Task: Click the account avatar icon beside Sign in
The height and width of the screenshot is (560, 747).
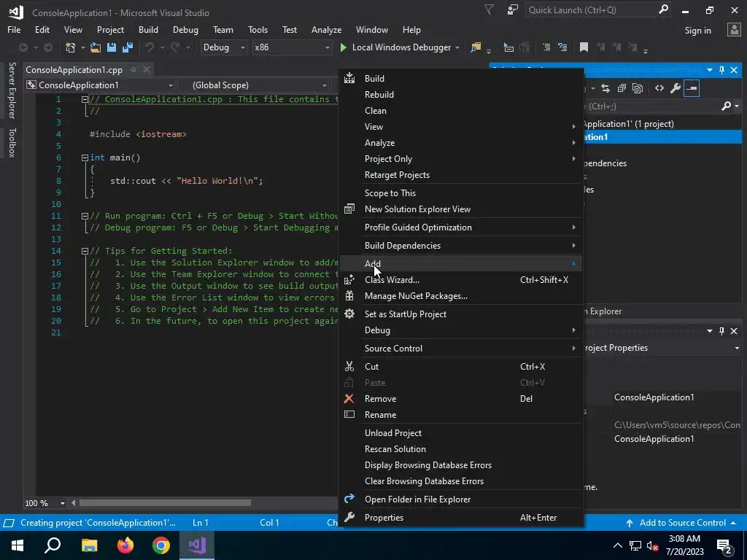Action: pos(734,30)
